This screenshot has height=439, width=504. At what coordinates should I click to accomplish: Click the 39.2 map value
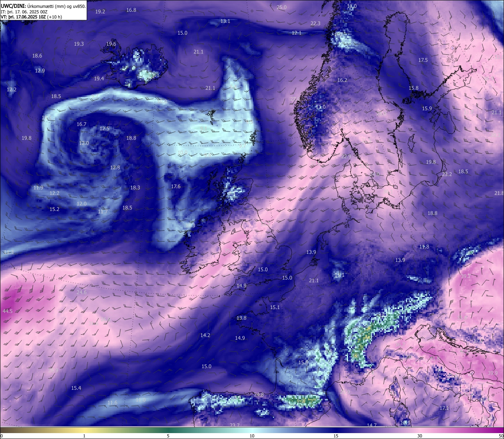pyautogui.click(x=465, y=276)
